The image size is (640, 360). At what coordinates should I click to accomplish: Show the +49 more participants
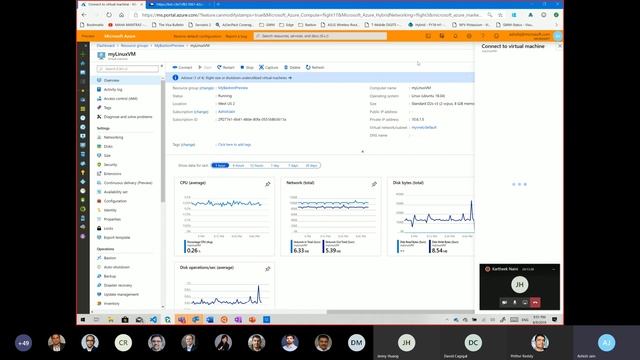[23, 343]
